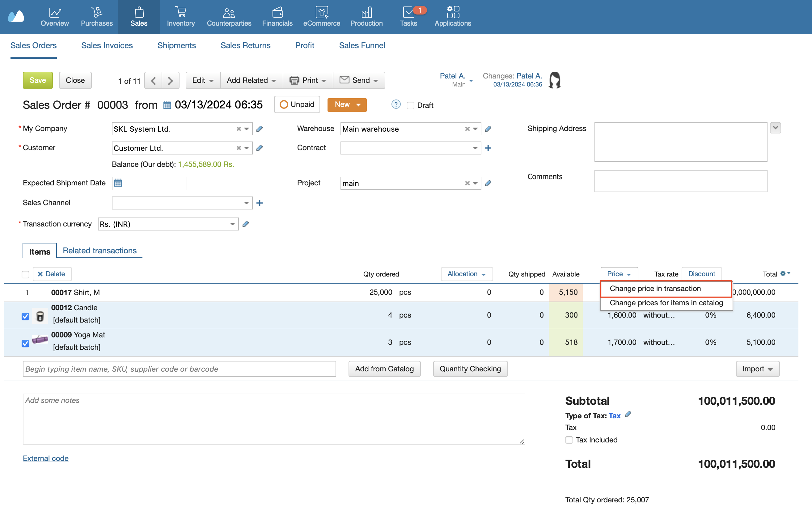Open the Inventory section
812x507 pixels.
point(181,17)
